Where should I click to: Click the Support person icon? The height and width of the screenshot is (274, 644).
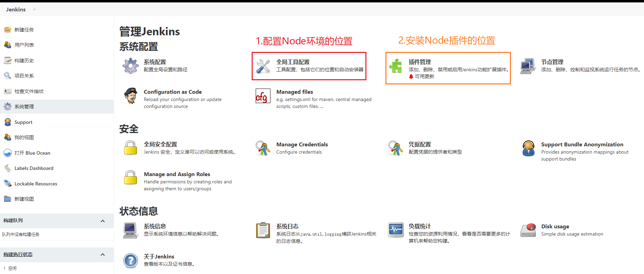coord(8,122)
